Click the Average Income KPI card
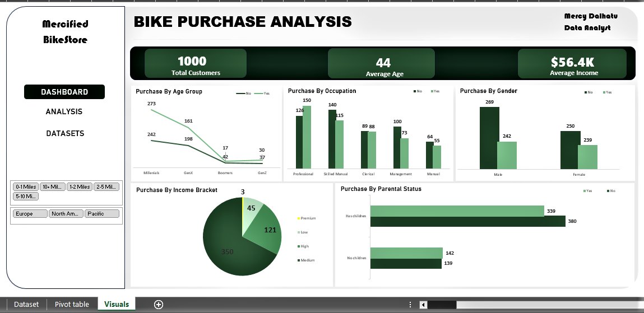 pos(572,64)
